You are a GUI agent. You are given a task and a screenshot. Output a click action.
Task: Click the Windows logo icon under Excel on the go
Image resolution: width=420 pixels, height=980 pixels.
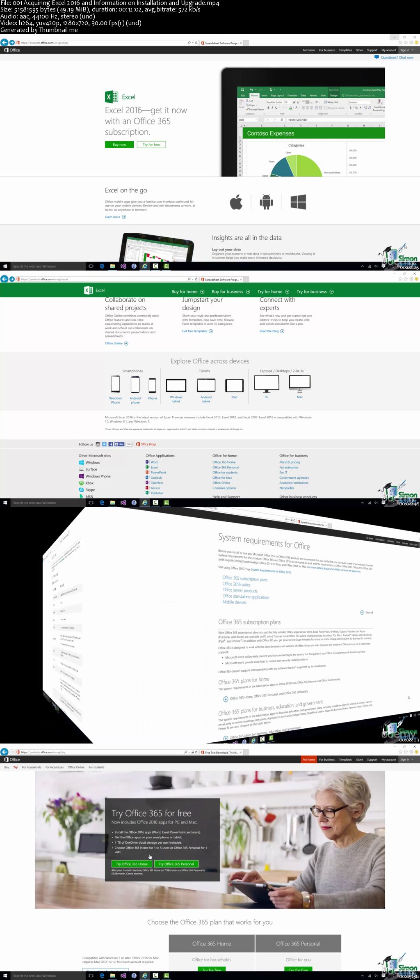click(298, 202)
